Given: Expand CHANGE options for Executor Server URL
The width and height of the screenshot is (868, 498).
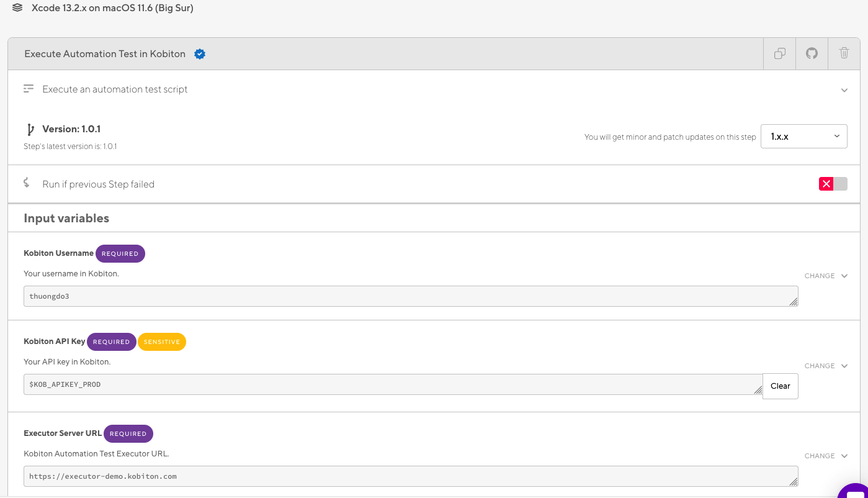Looking at the screenshot, I should pyautogui.click(x=826, y=456).
